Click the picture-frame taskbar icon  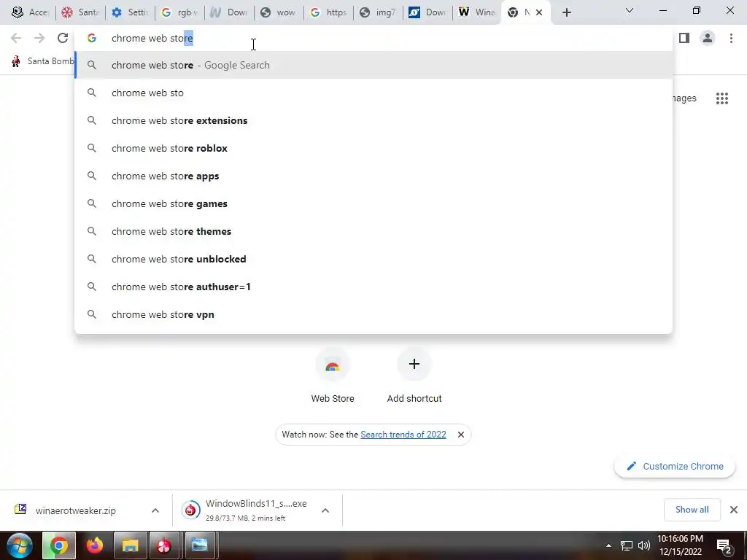(x=200, y=545)
